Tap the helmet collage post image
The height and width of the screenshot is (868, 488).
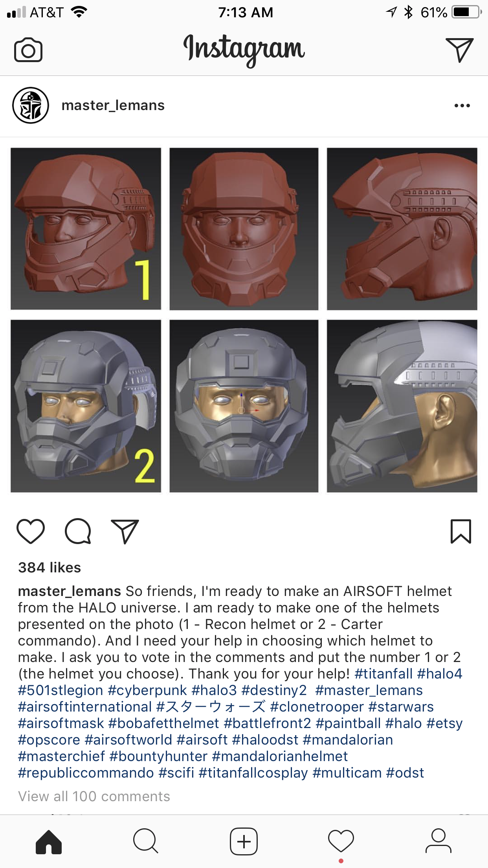(244, 320)
